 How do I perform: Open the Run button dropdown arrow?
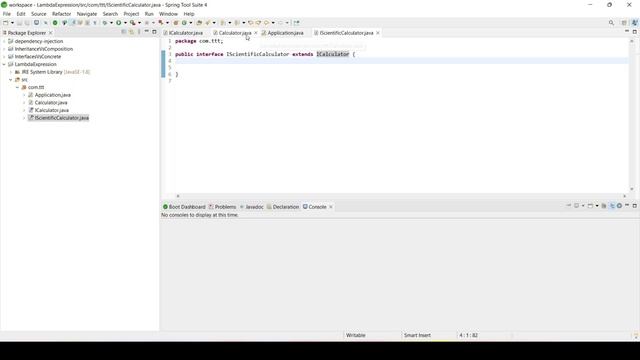coord(125,23)
